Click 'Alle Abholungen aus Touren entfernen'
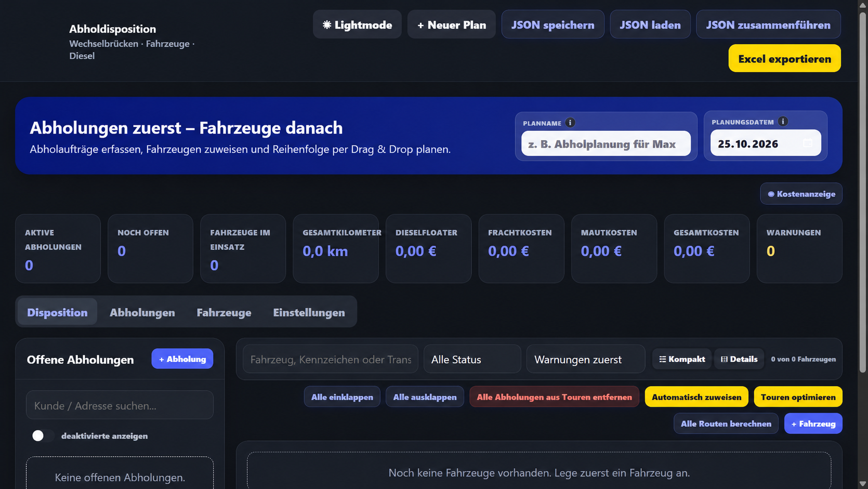868x489 pixels. point(554,397)
